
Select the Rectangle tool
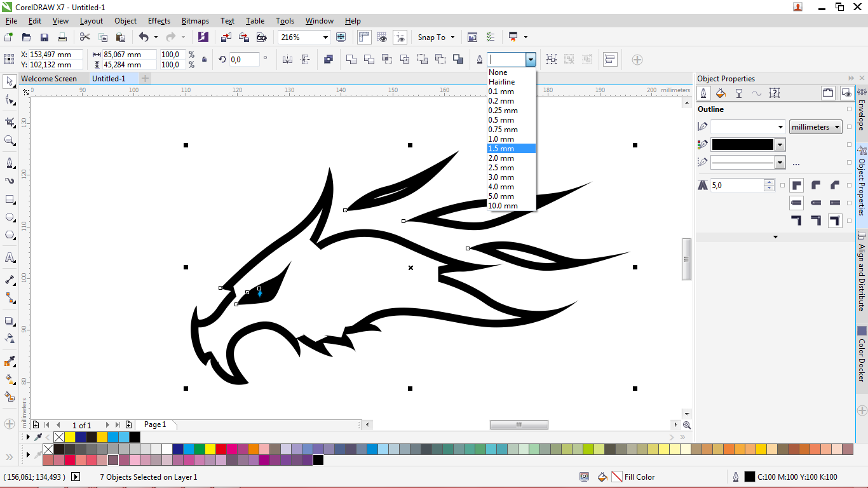tap(10, 199)
